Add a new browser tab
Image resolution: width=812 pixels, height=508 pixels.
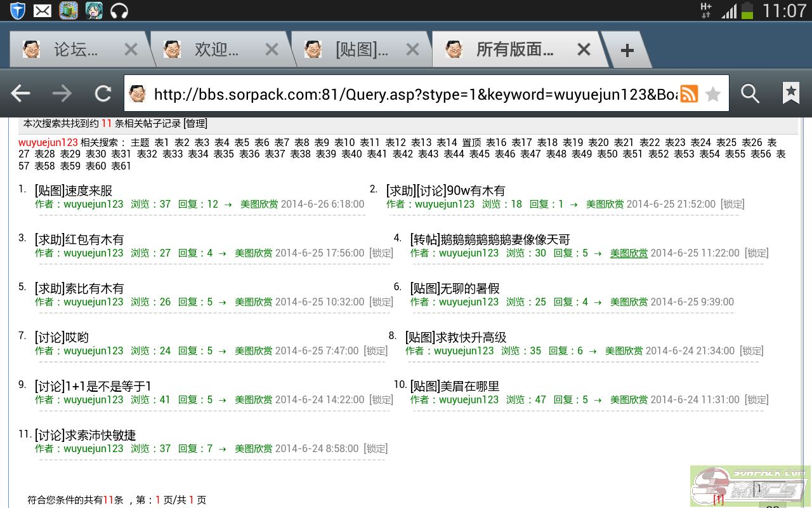click(627, 51)
